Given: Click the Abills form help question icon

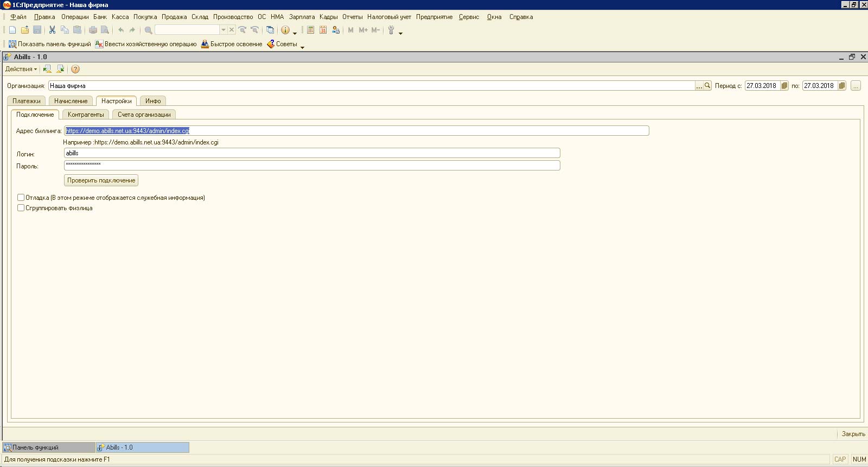Looking at the screenshot, I should (x=75, y=69).
